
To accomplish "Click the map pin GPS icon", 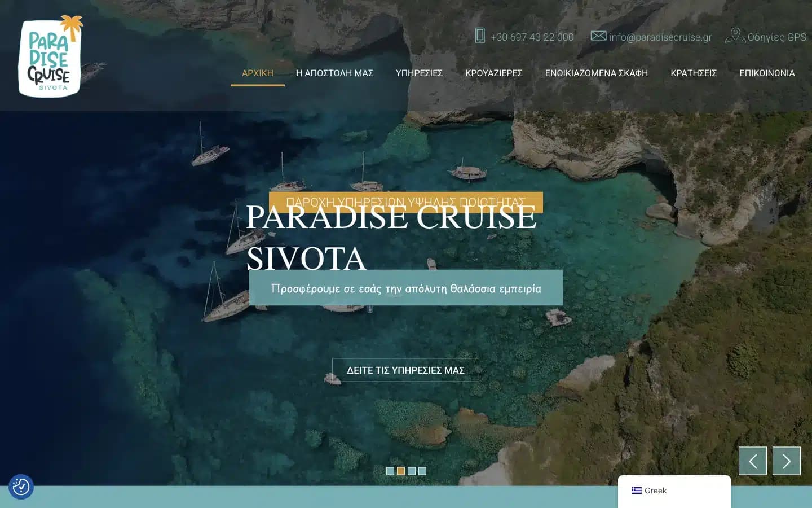I will (735, 36).
